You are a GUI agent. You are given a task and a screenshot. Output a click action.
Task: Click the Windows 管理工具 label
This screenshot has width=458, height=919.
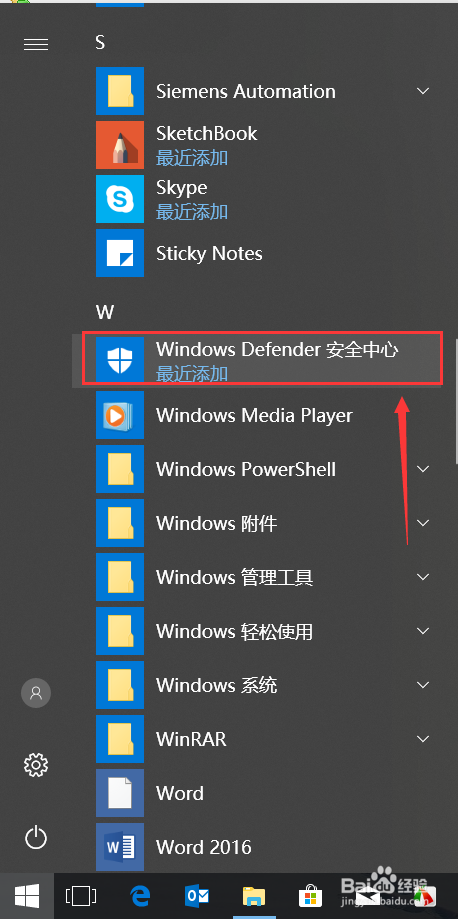tap(235, 577)
